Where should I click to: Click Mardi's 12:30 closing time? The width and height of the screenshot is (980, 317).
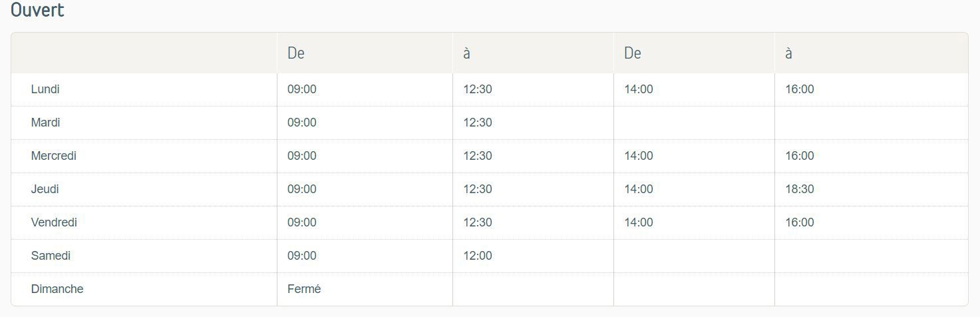coord(478,123)
